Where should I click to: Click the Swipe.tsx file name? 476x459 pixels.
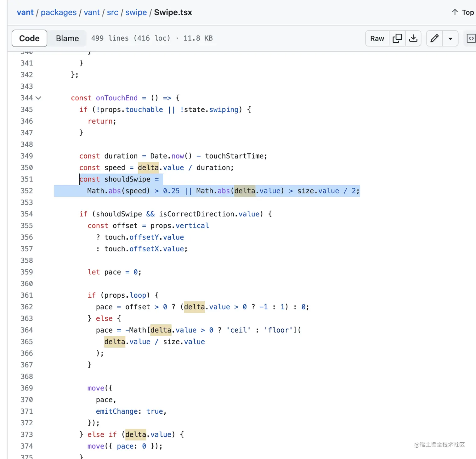(x=173, y=12)
